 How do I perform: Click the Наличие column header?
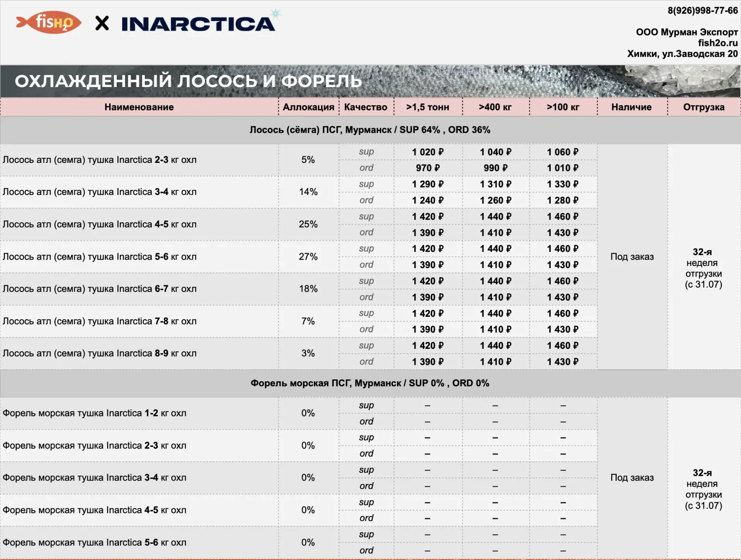coord(631,107)
